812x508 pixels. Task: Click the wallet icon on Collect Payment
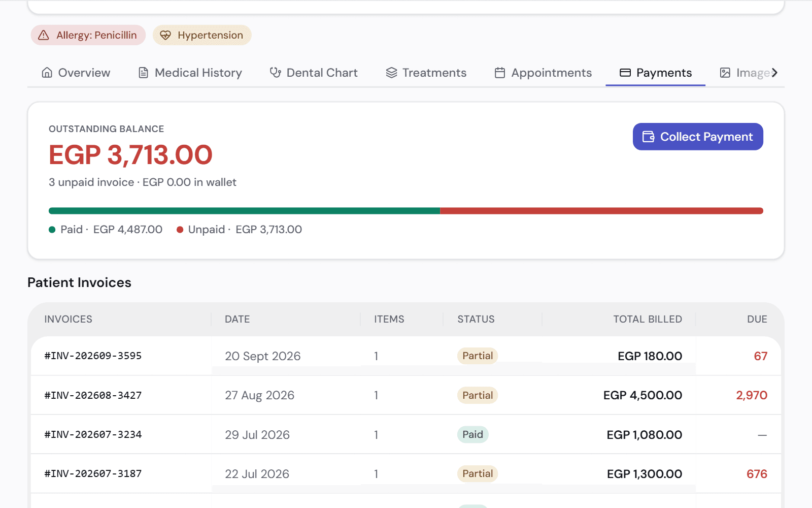[x=648, y=137]
